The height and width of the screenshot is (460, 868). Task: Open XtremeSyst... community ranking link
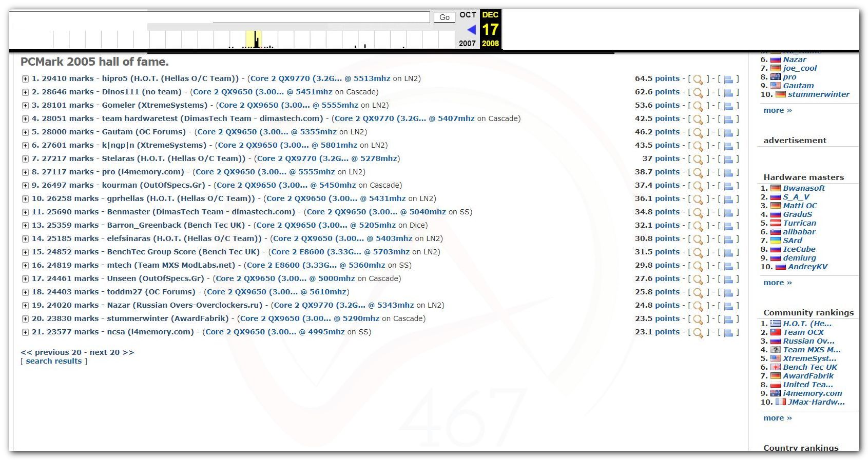[809, 358]
